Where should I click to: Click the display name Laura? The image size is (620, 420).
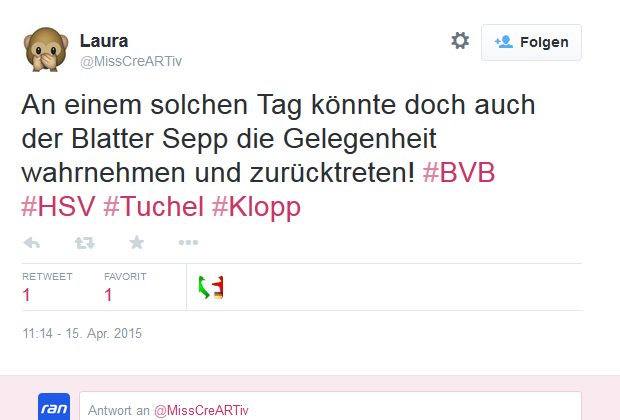[x=104, y=41]
